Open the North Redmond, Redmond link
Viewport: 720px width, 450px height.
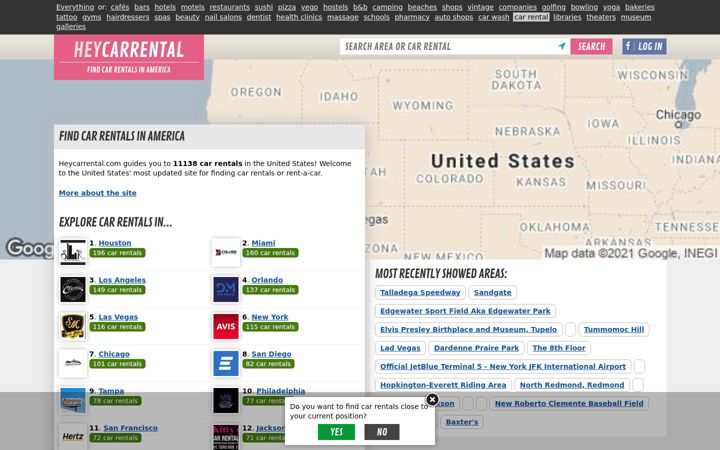[x=572, y=385]
